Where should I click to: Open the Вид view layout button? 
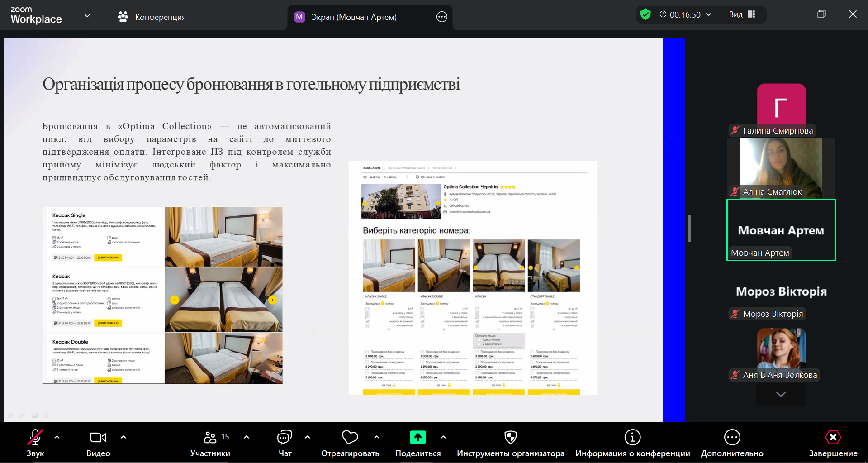pyautogui.click(x=742, y=14)
